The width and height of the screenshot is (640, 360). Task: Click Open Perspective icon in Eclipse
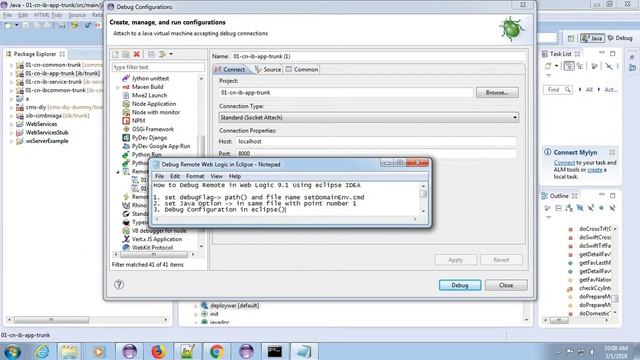[x=571, y=38]
